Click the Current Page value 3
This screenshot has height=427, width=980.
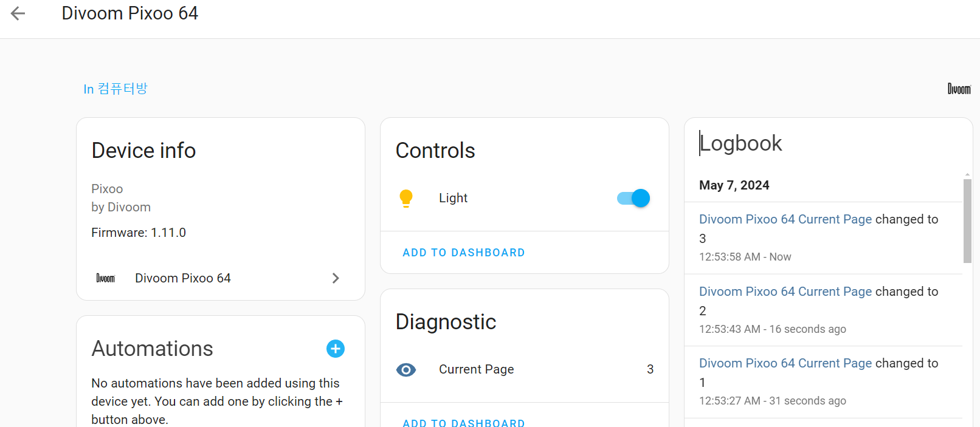[650, 369]
